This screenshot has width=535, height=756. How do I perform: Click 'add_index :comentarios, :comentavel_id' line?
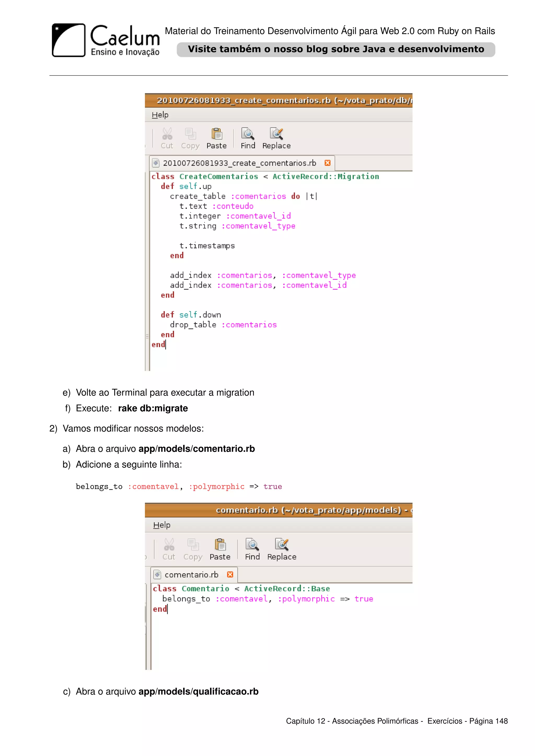point(258,285)
